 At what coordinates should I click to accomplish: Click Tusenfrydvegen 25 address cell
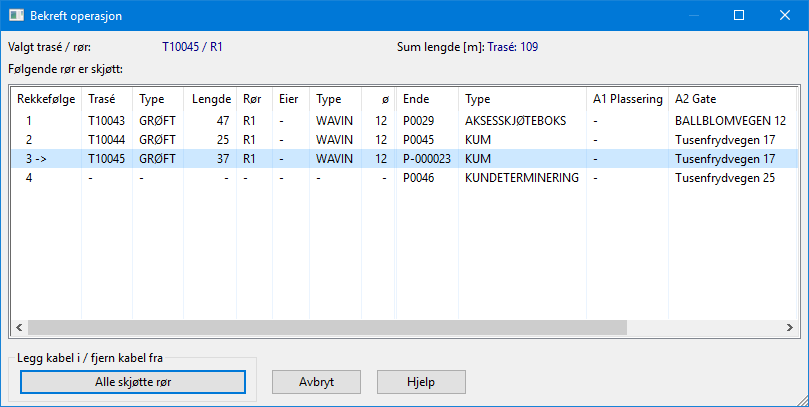[725, 178]
